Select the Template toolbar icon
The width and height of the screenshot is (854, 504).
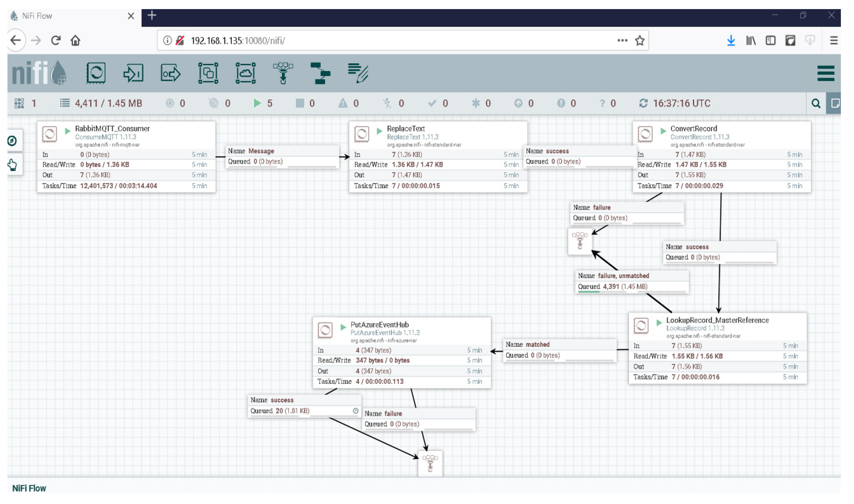coord(321,73)
